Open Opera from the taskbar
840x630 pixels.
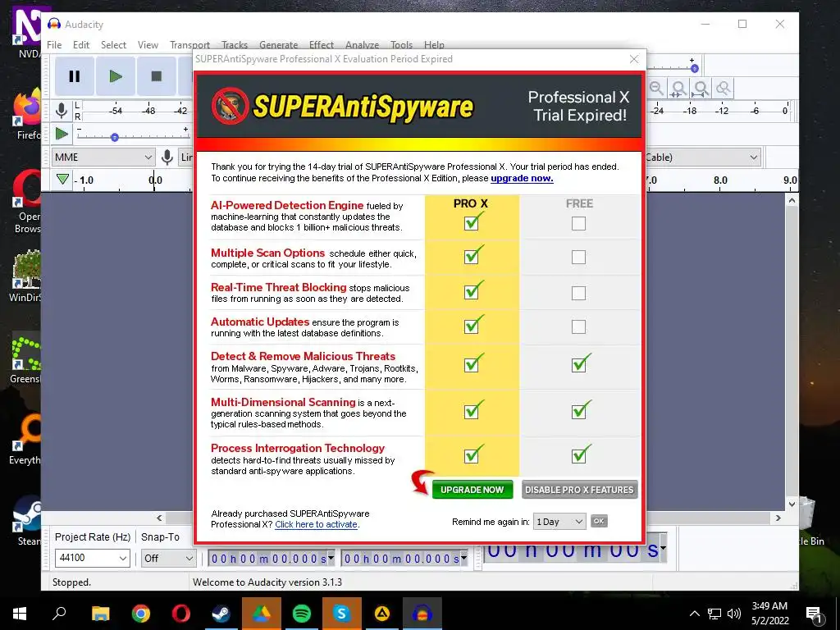(181, 614)
